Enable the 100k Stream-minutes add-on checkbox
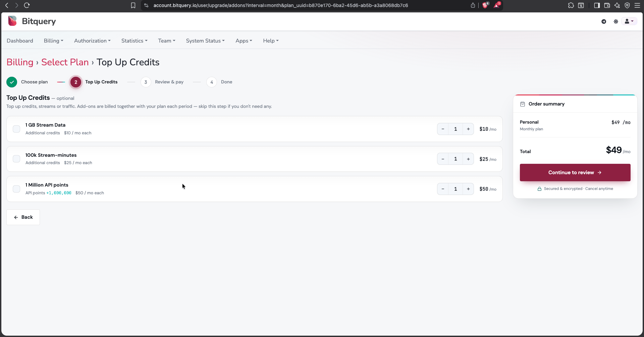The image size is (644, 337). 16,159
